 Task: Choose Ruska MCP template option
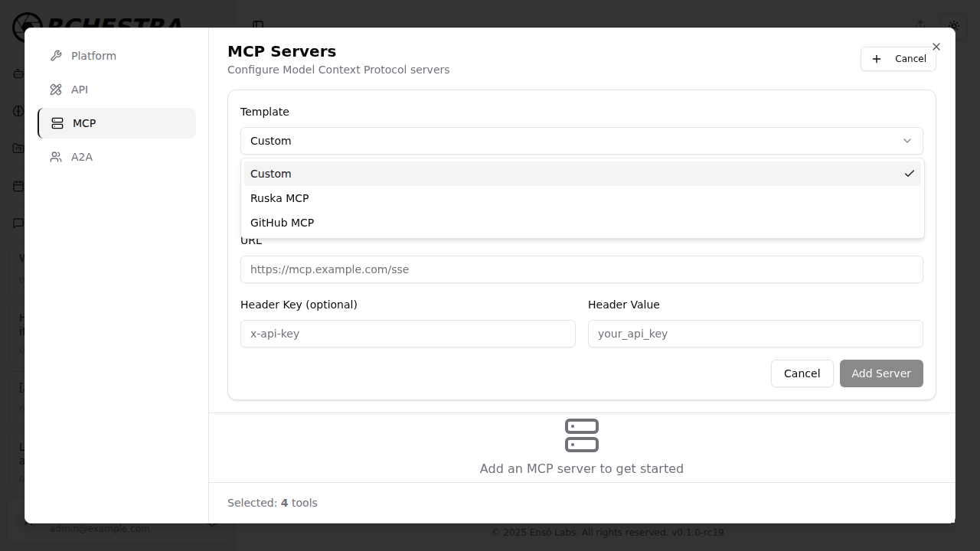(583, 198)
